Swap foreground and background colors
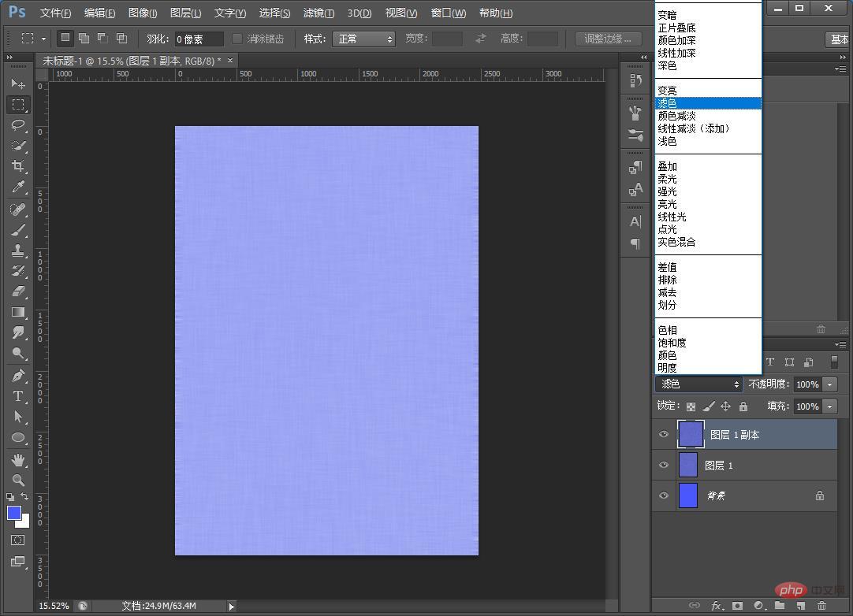 pyautogui.click(x=24, y=496)
